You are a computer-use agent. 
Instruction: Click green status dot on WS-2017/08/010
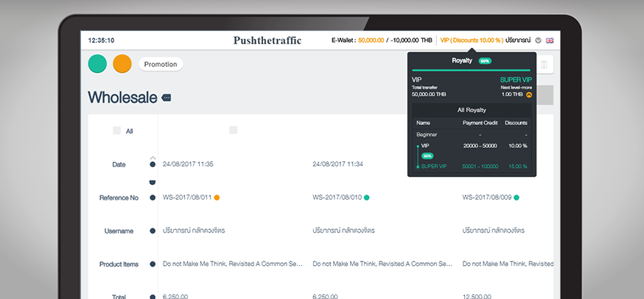tap(367, 197)
